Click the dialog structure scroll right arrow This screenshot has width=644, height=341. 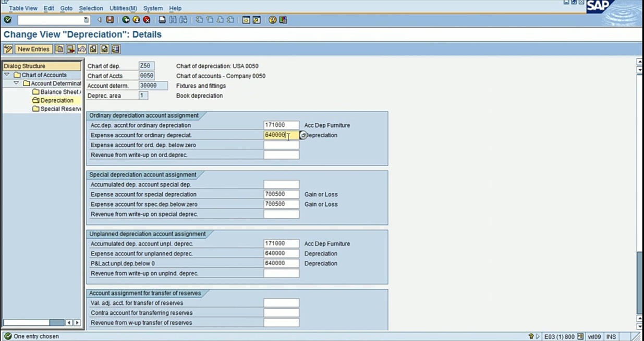77,323
